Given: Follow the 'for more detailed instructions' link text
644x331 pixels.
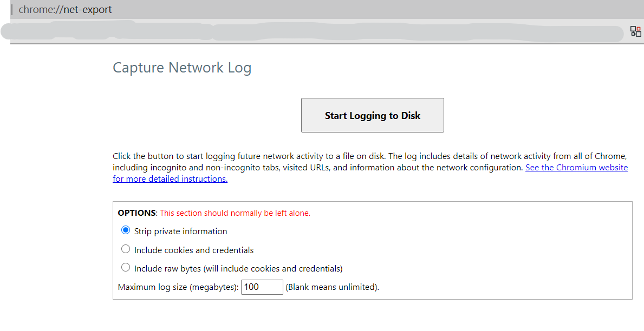Looking at the screenshot, I should (x=170, y=179).
